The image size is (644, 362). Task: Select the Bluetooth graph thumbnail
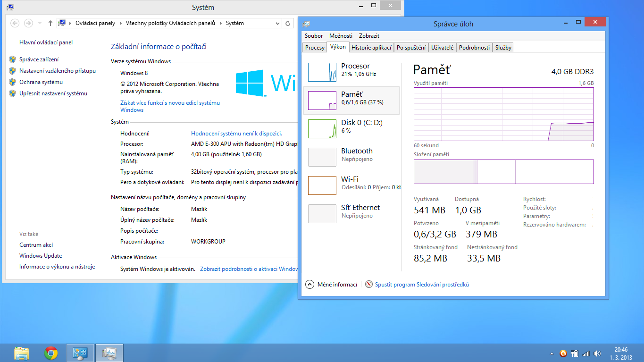(x=322, y=157)
